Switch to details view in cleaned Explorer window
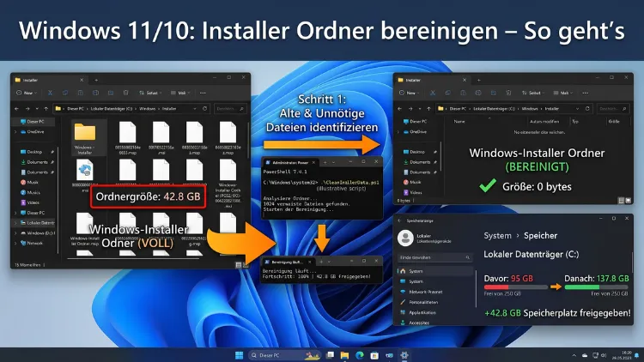The width and height of the screenshot is (644, 362). (621, 200)
